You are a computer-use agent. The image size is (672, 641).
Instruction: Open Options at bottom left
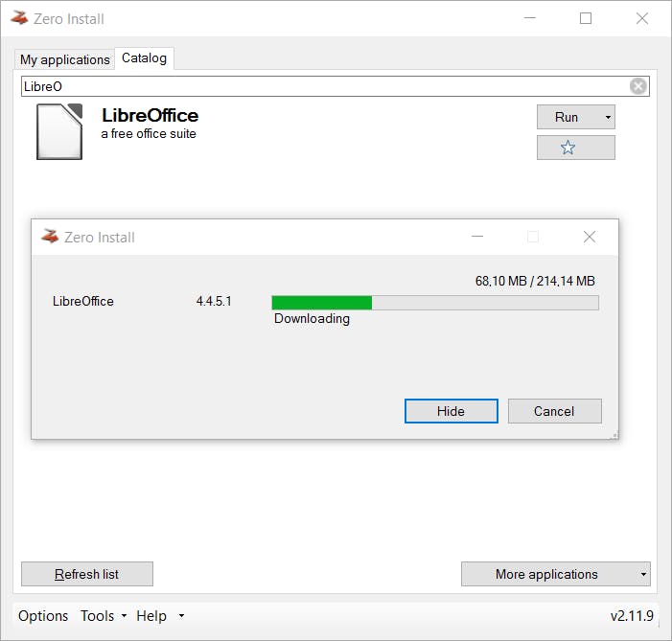43,616
